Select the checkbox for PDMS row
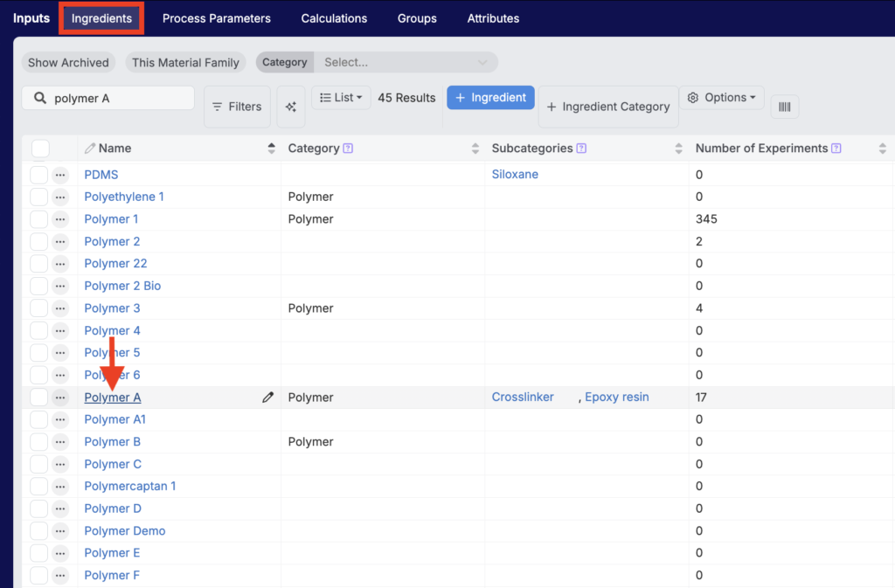Screen dimensions: 895x588 [x=38, y=175]
